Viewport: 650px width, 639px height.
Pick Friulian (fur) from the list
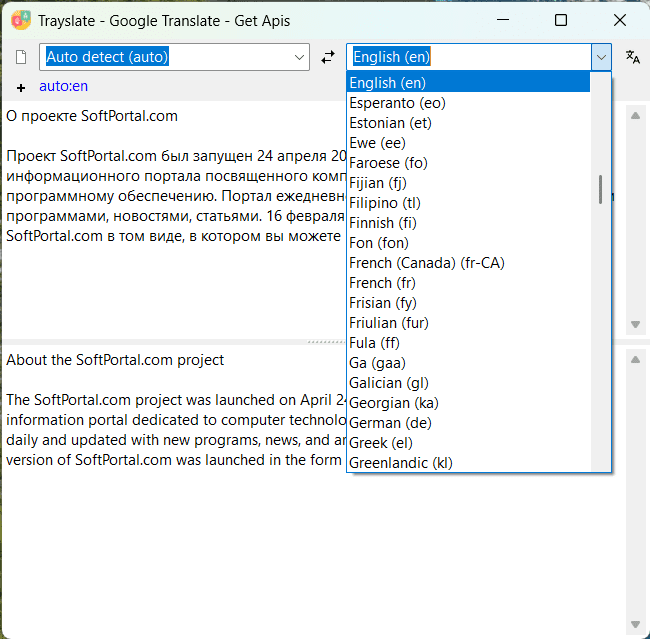coord(468,323)
